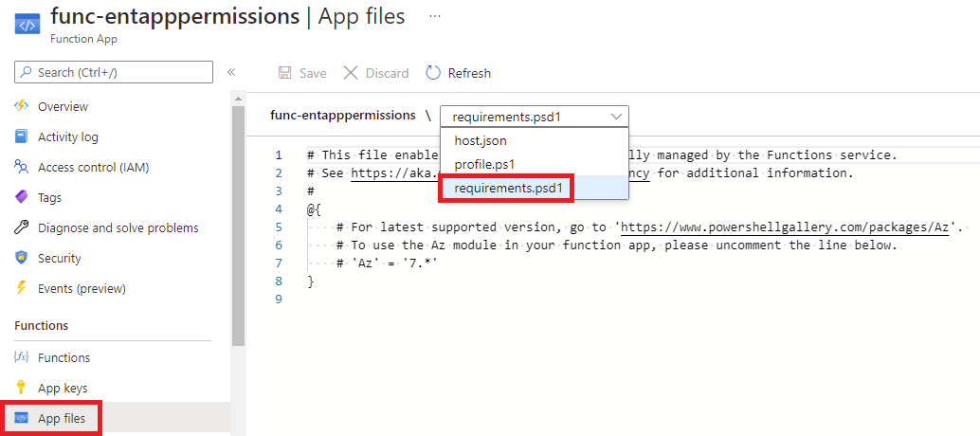980x436 pixels.
Task: Click the Tags purple tag icon
Action: 22,197
